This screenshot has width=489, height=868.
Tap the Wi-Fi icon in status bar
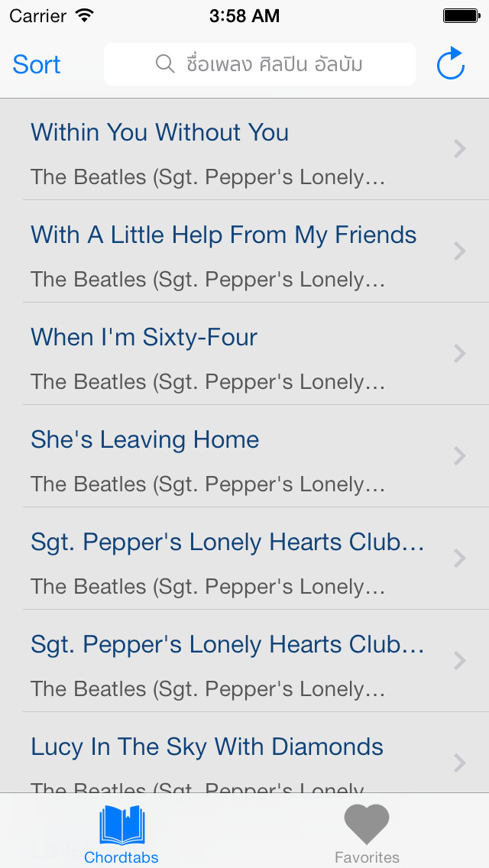click(85, 15)
